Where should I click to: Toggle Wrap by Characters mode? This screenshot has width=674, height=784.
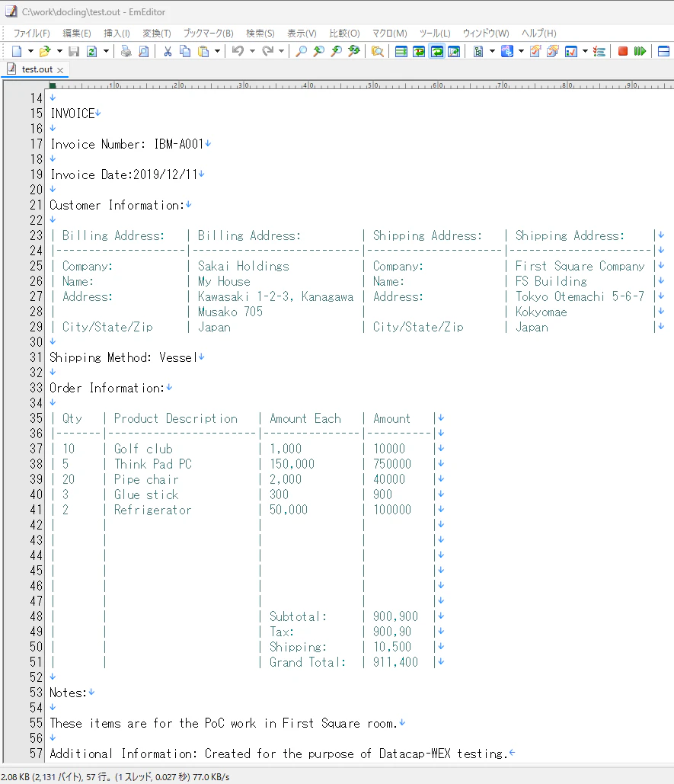click(419, 51)
